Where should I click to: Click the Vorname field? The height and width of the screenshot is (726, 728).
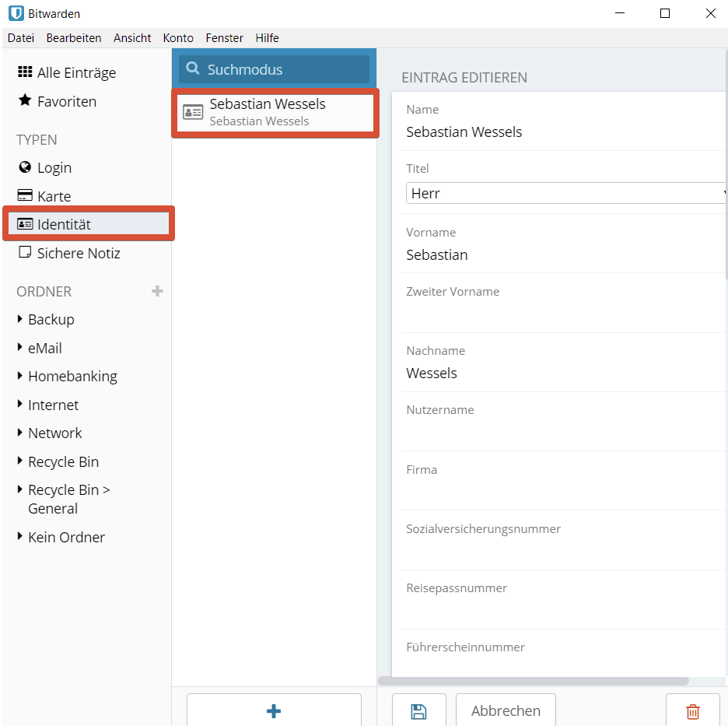coord(563,255)
